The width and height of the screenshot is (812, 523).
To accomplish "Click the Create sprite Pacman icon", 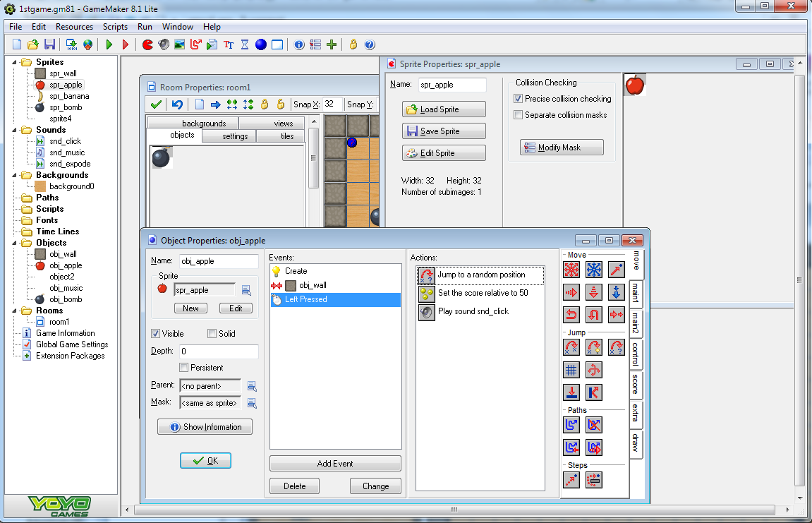I will pyautogui.click(x=147, y=44).
